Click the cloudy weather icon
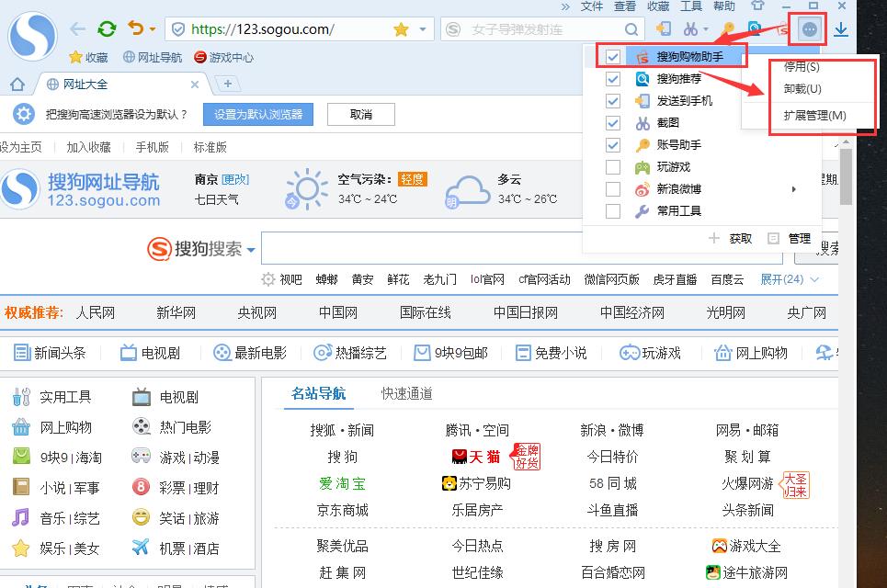 468,192
